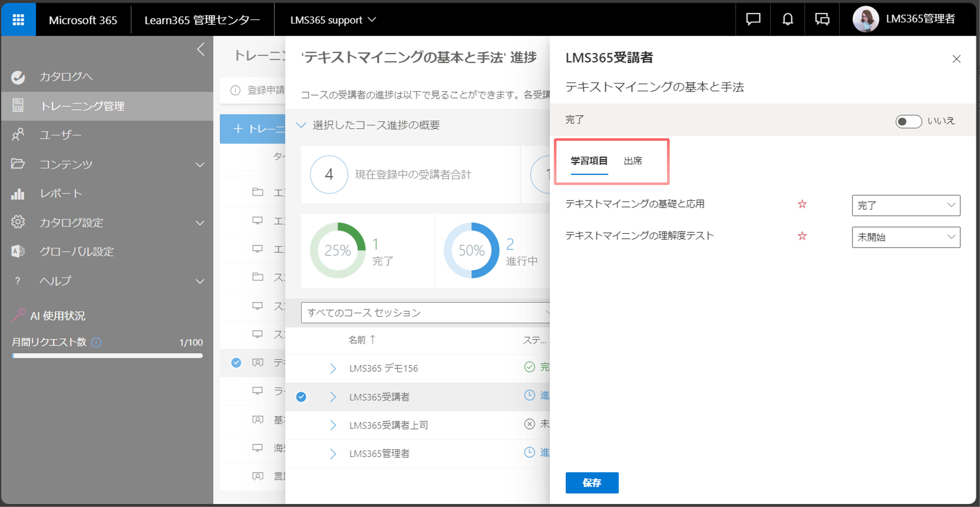Open the status dropdown showing 未開始
980x507 pixels.
906,237
